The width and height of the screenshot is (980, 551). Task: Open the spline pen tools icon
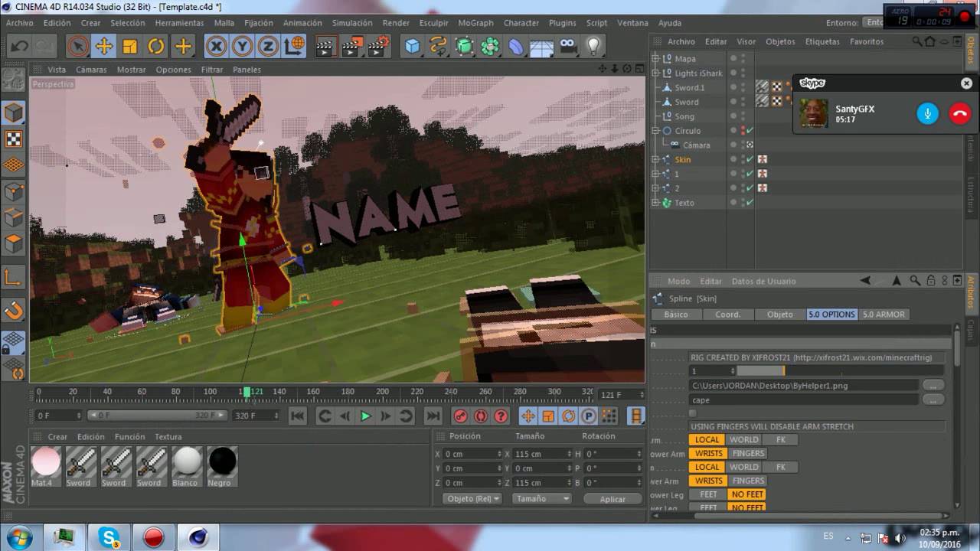(439, 47)
